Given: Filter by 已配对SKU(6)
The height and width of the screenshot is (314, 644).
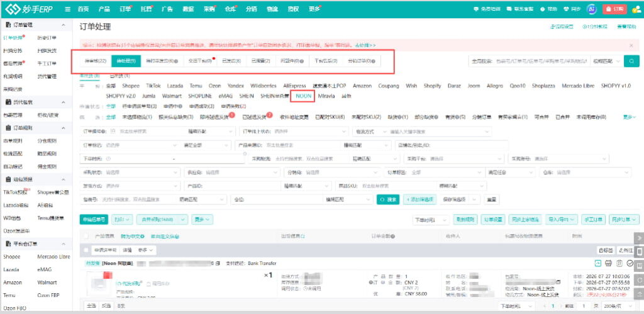Looking at the screenshot, I should (x=330, y=117).
